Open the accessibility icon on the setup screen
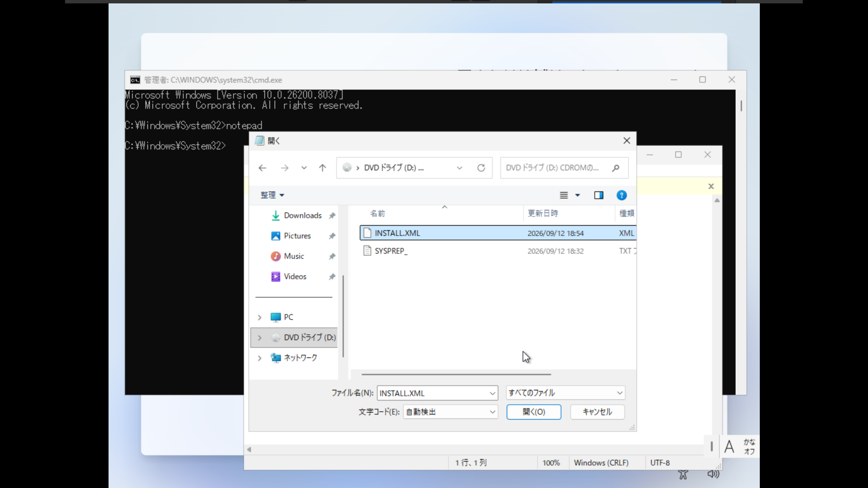Image resolution: width=868 pixels, height=488 pixels. (683, 474)
